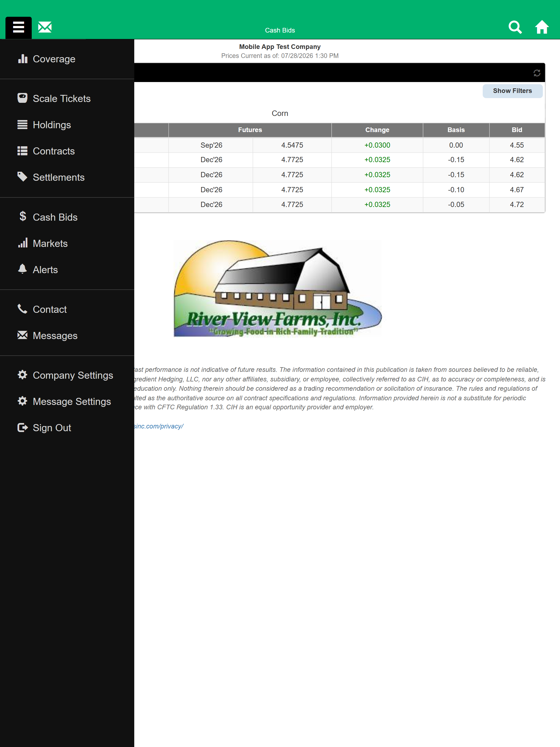Click the Cash Bids dollar icon
560x747 pixels.
[23, 217]
